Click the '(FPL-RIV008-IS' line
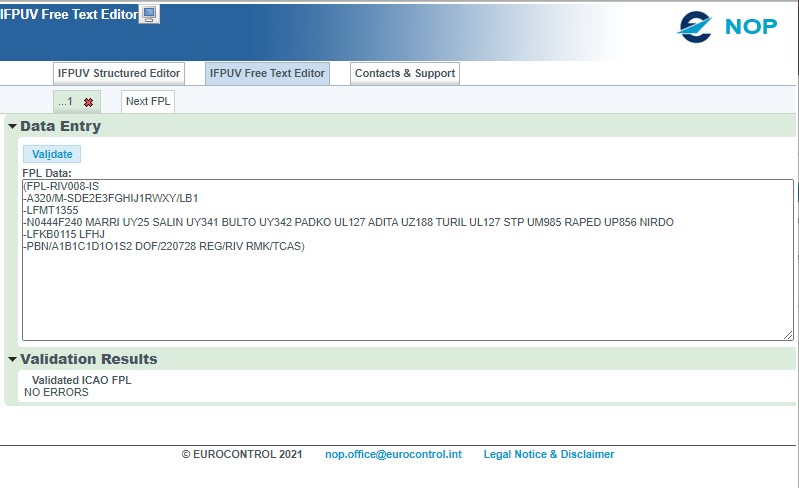799x488 pixels. tap(61, 186)
